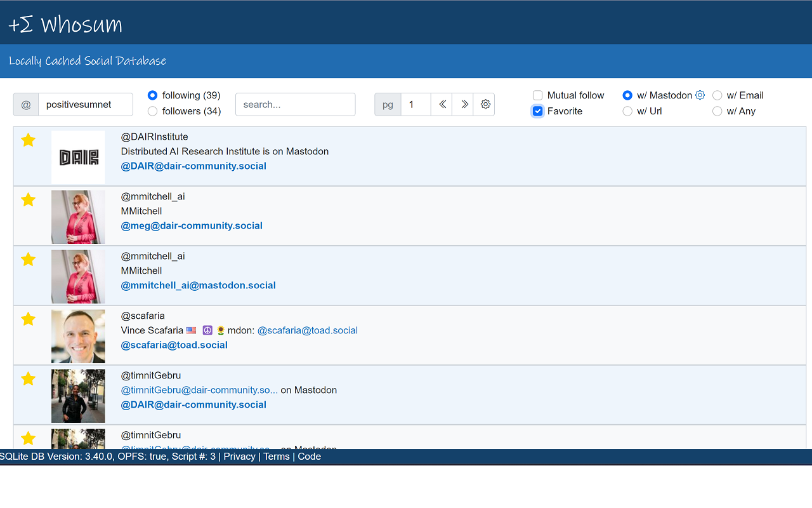812x508 pixels.
Task: Click avatar in @mmitchell_ai@mastodon.social row
Action: [x=78, y=277]
